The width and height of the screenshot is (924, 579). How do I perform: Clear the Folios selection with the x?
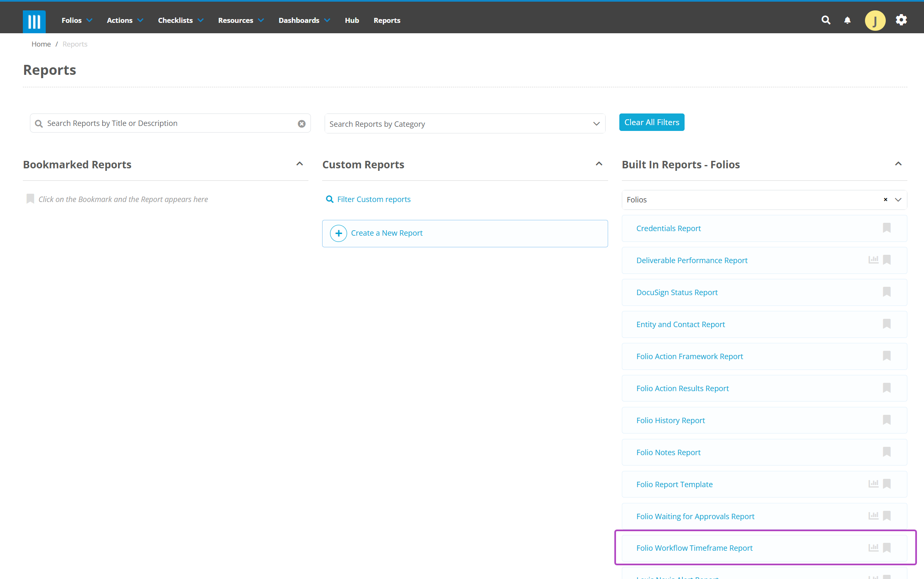tap(886, 200)
